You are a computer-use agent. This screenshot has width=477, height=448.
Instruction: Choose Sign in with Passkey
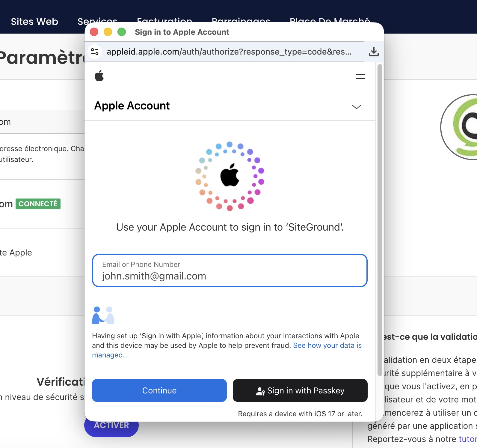[300, 390]
